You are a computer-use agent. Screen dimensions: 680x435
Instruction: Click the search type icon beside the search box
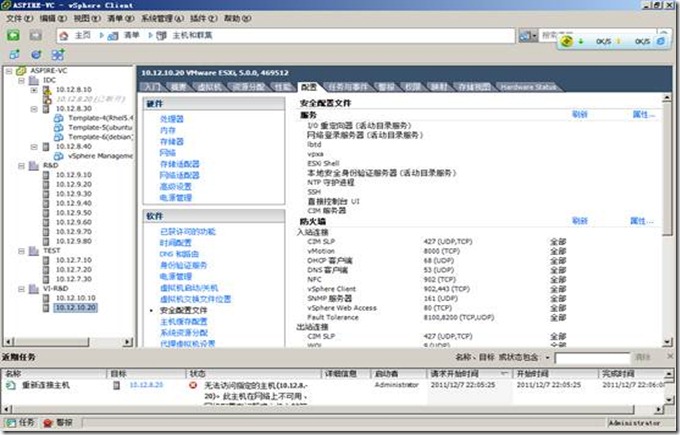[x=525, y=36]
